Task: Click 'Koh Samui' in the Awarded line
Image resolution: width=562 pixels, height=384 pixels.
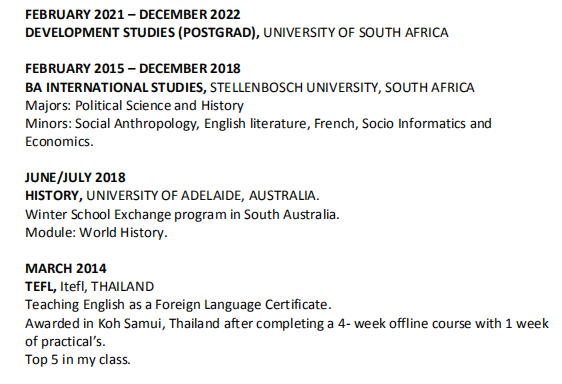Action: point(130,323)
